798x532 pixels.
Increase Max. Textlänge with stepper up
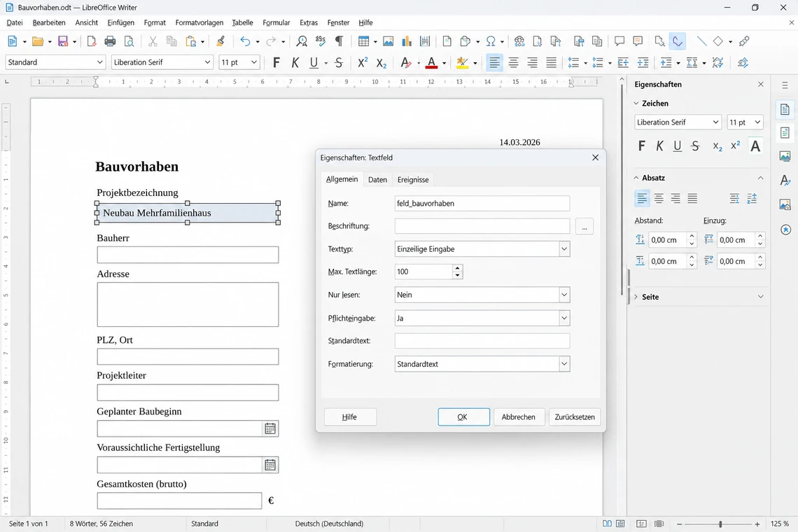(458, 268)
